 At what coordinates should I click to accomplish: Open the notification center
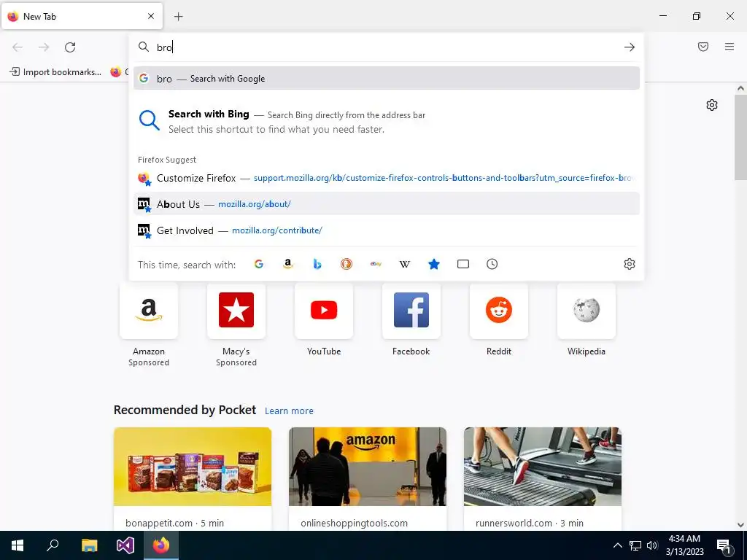[x=724, y=545]
